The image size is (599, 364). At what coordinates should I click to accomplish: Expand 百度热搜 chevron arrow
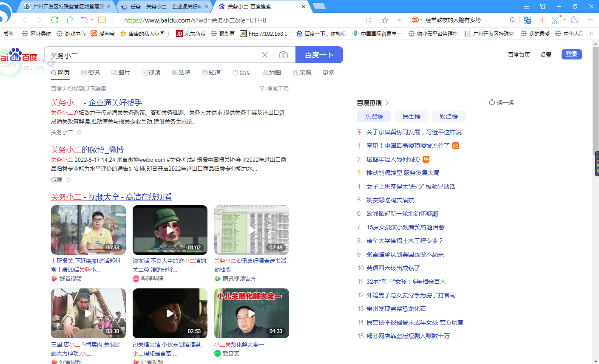(x=387, y=103)
